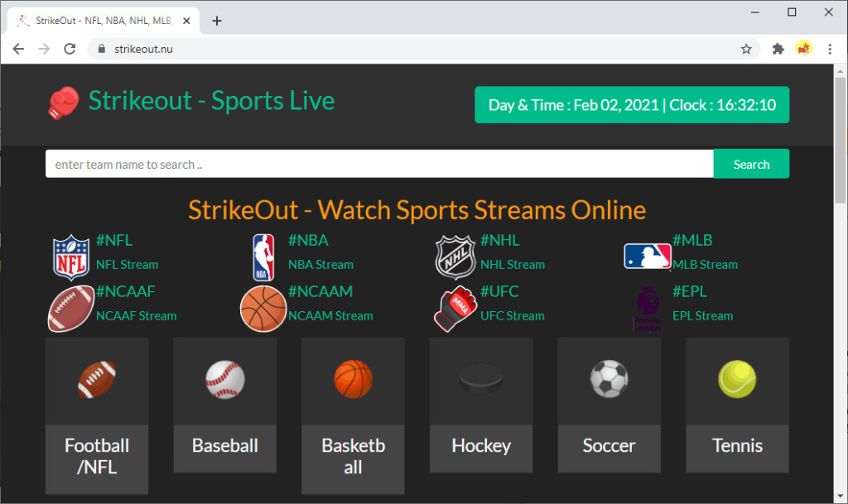Click the Premier League EPL logo
The width and height of the screenshot is (848, 504).
[648, 309]
